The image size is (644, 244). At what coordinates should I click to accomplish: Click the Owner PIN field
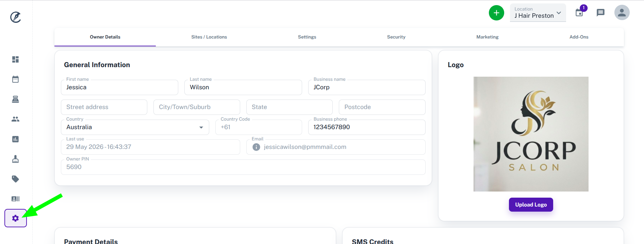[x=243, y=167]
